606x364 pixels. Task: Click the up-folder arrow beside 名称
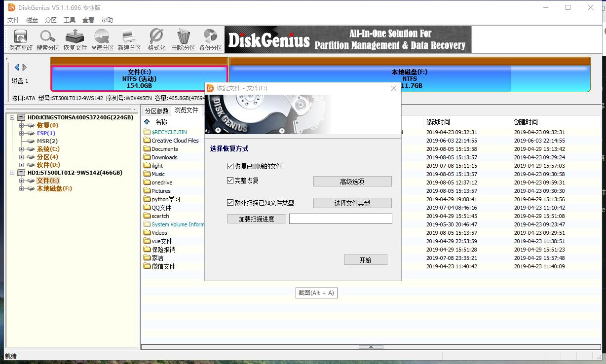[147, 122]
